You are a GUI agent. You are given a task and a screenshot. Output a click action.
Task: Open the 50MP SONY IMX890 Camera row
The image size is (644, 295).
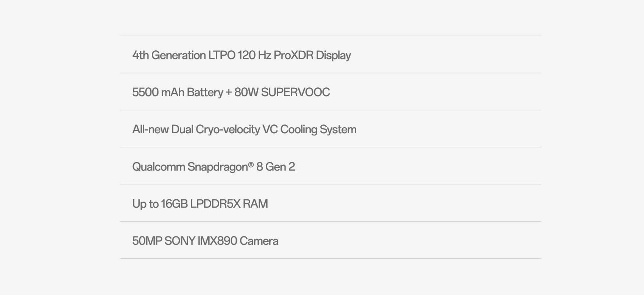tap(331, 241)
